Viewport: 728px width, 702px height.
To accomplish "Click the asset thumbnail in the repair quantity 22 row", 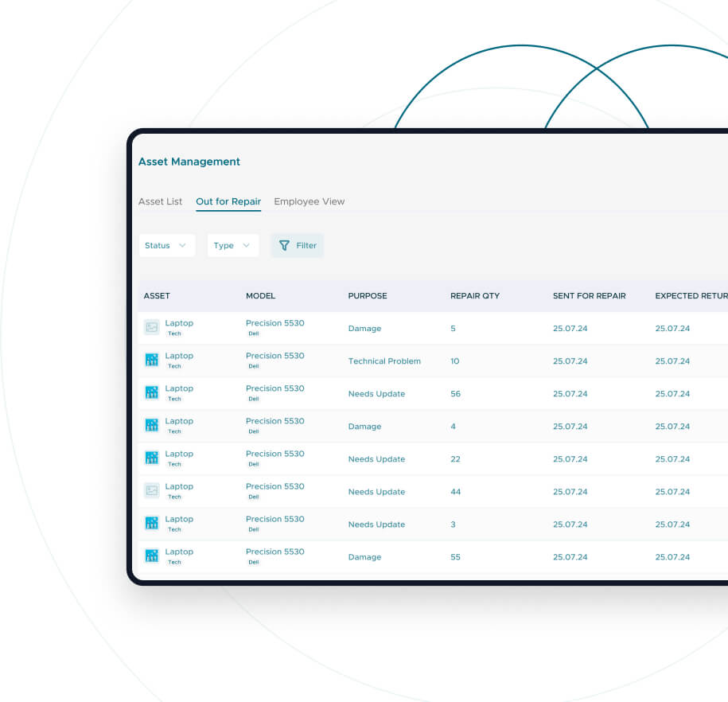I will point(151,458).
